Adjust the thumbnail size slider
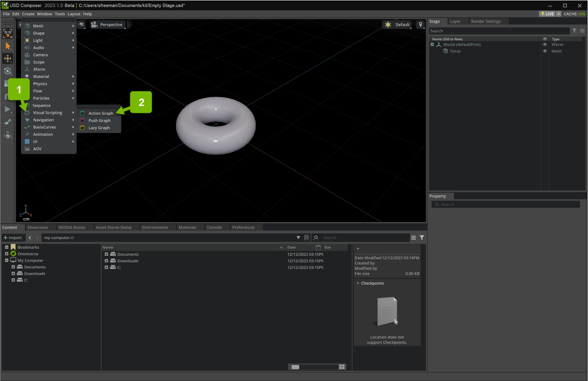 (313, 367)
